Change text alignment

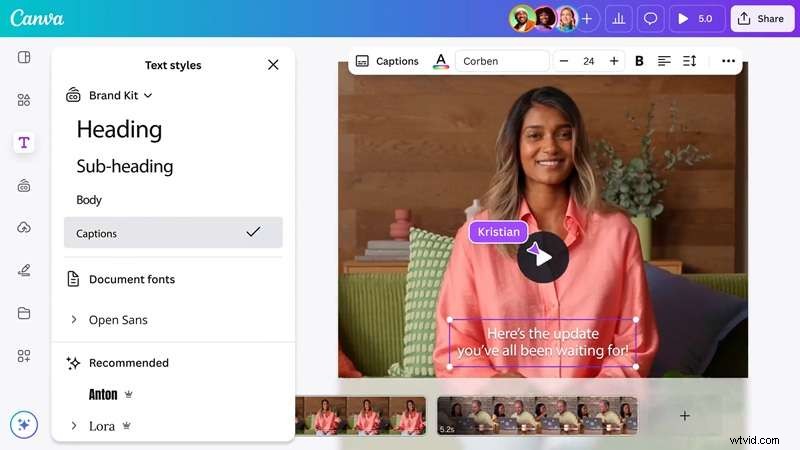point(664,61)
